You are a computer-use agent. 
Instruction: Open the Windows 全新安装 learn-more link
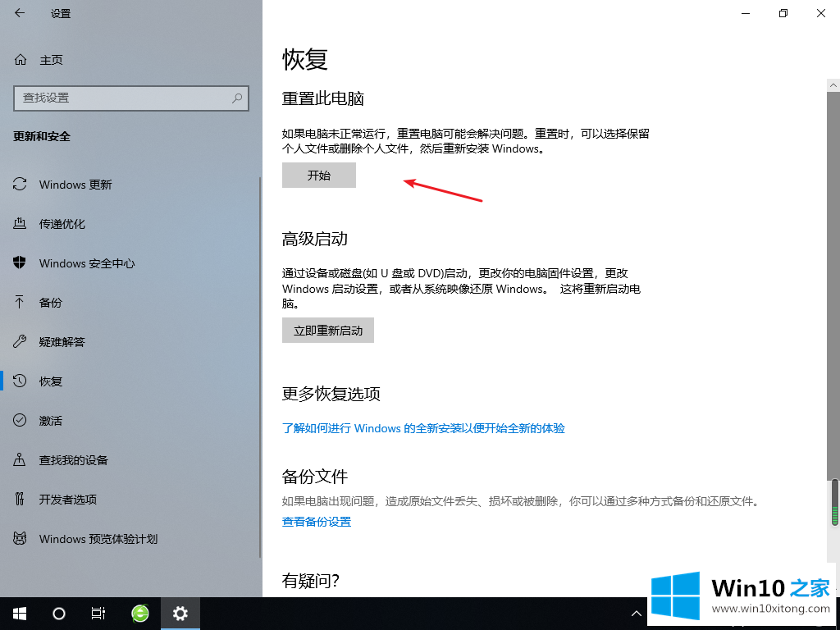(423, 428)
